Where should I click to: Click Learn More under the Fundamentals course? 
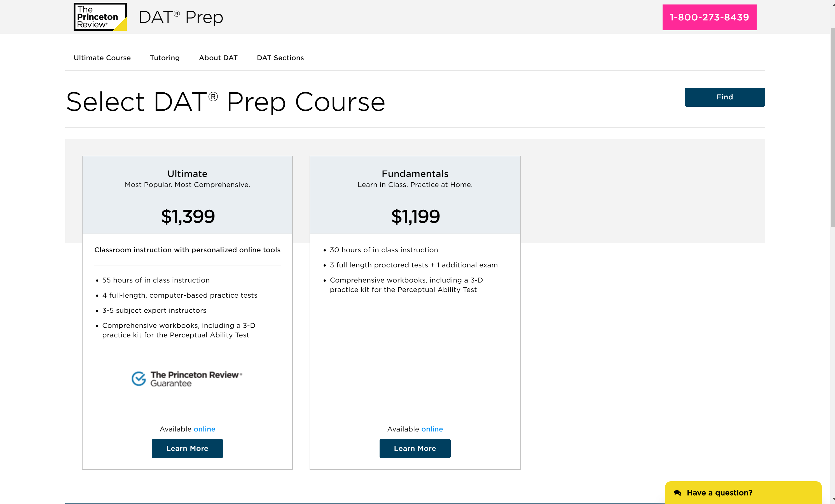coord(415,448)
